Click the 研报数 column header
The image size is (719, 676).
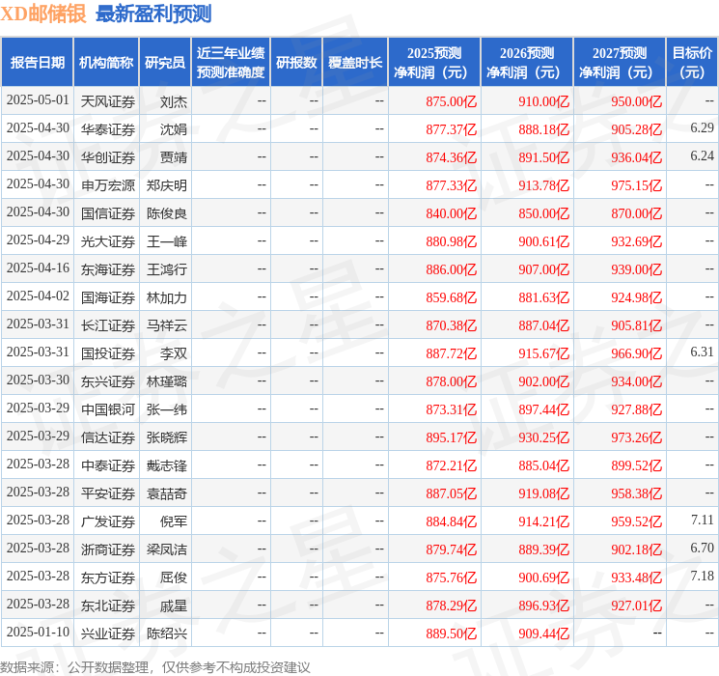click(x=296, y=62)
